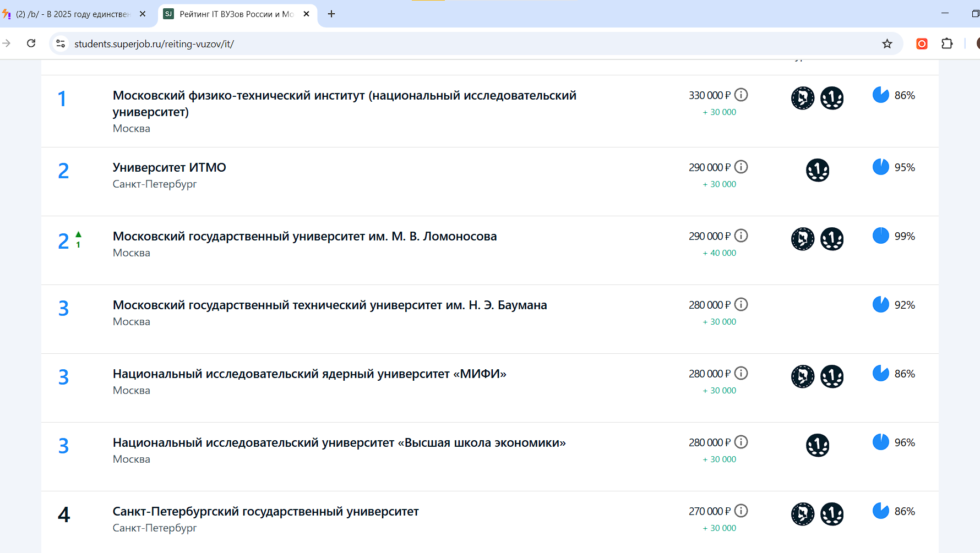Open the МГТУ им. Н. Э. Баумана link
Image resolution: width=980 pixels, height=553 pixels.
pos(330,305)
